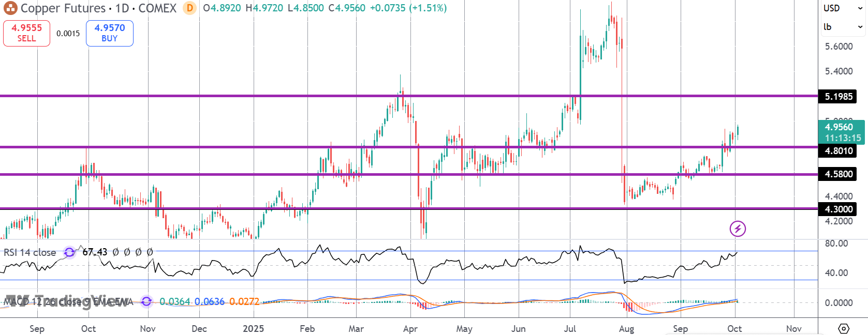The image size is (868, 335).
Task: Click the 4.3000 price level label
Action: click(838, 209)
